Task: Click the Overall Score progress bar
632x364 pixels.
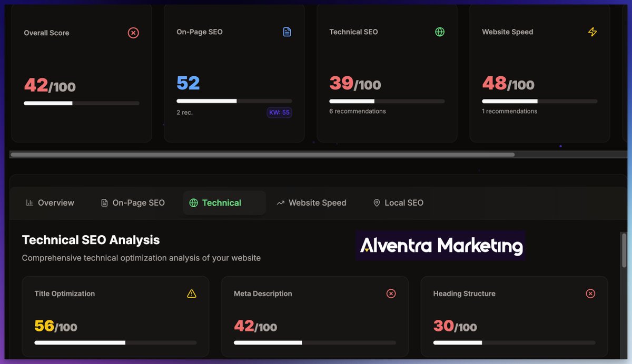Action: pyautogui.click(x=82, y=104)
